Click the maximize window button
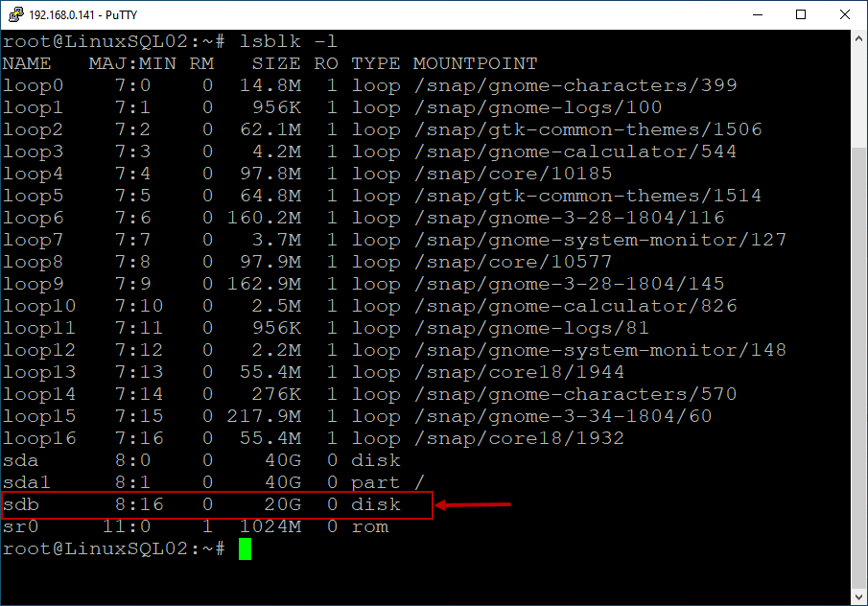Image resolution: width=868 pixels, height=606 pixels. (x=801, y=14)
